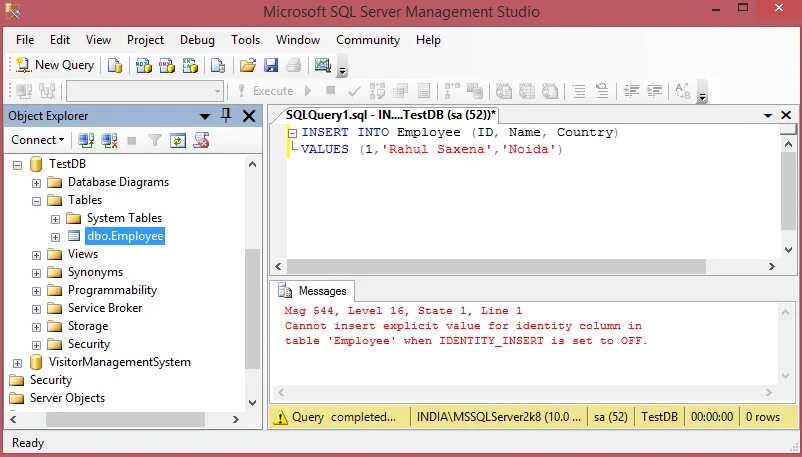Click the Change Connection icon
Image resolution: width=802 pixels, height=457 pixels.
pyautogui.click(x=48, y=91)
